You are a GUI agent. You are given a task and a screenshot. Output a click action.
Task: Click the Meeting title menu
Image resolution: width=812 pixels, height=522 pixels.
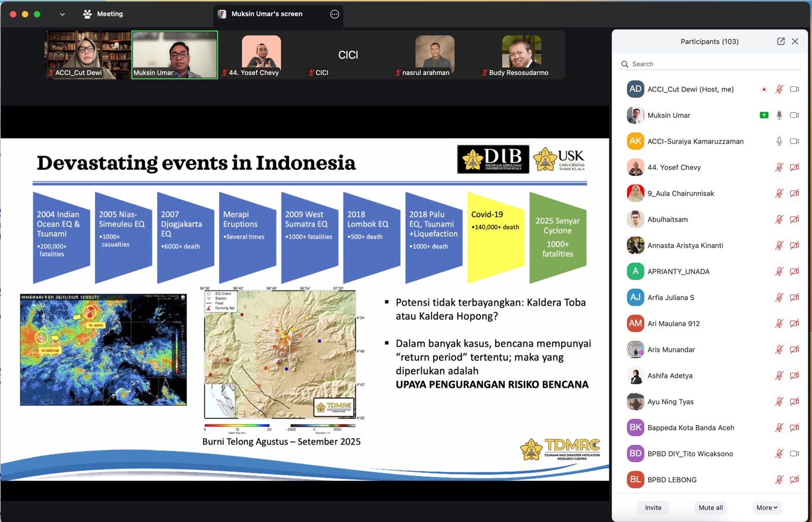coord(110,14)
